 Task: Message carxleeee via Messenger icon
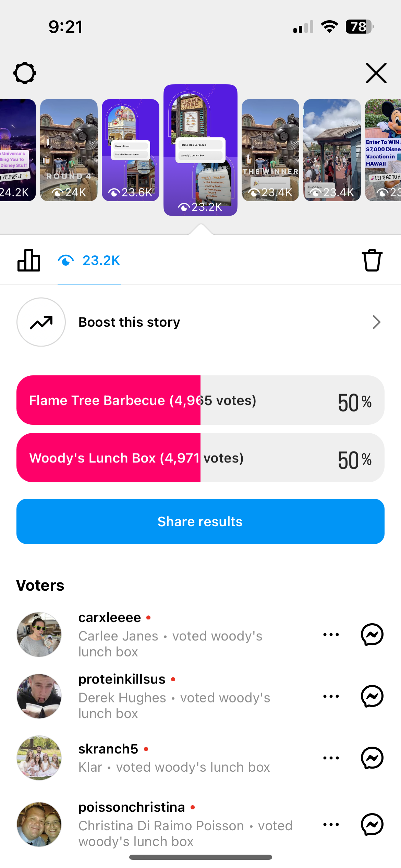click(x=372, y=635)
